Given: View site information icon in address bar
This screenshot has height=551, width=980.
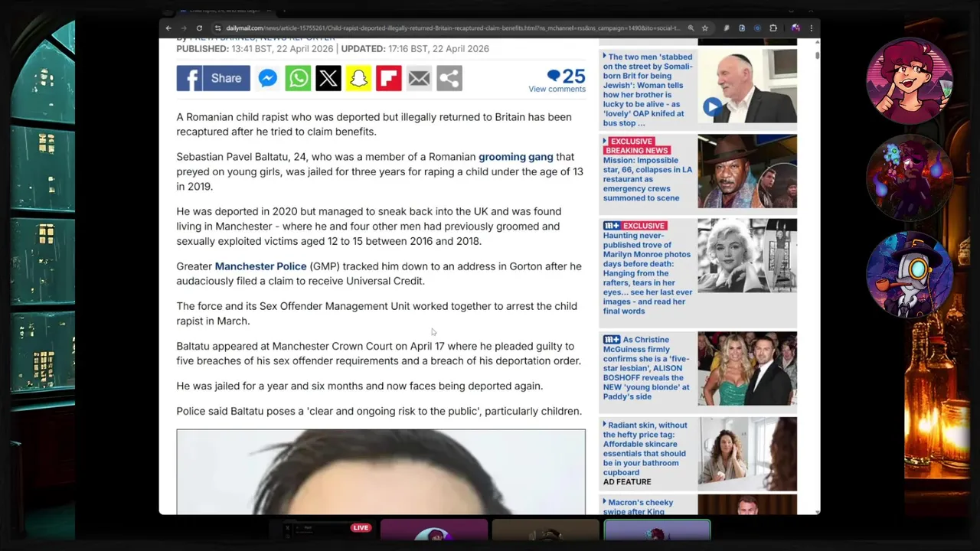Looking at the screenshot, I should coord(218,28).
